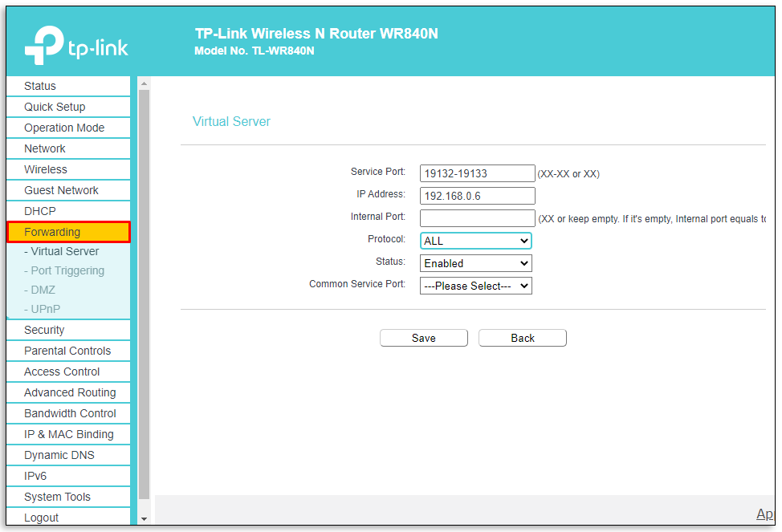Click the Internal Port label
The image size is (782, 532).
pyautogui.click(x=378, y=217)
